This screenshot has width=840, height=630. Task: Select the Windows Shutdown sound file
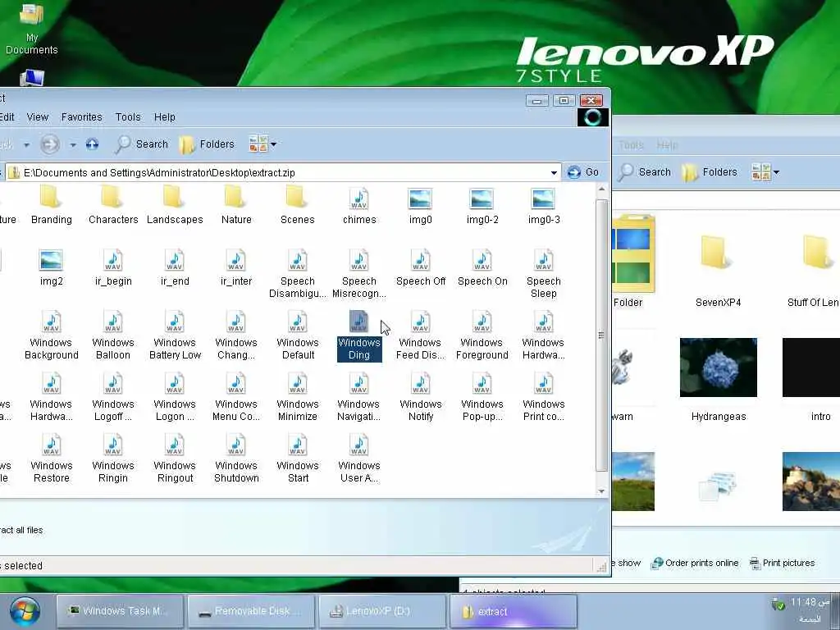pos(236,458)
